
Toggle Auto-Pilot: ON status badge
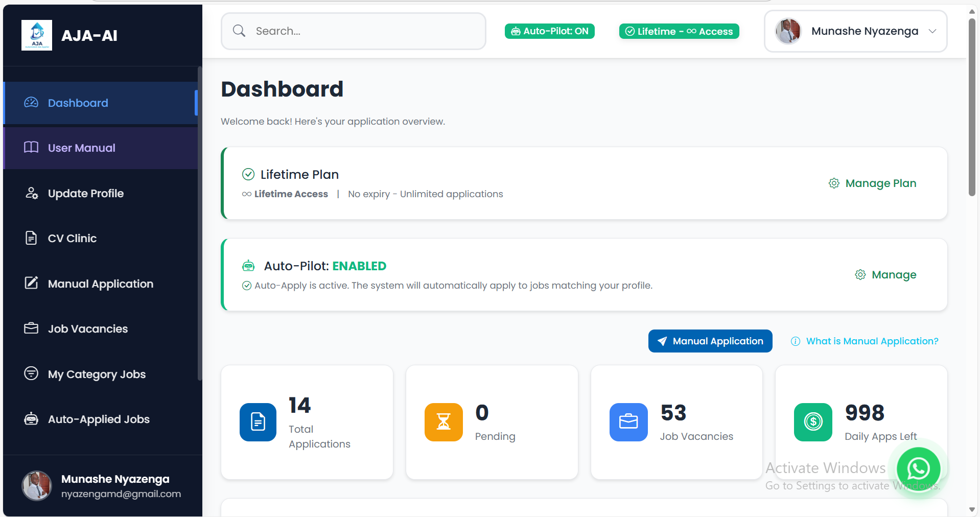click(x=549, y=31)
